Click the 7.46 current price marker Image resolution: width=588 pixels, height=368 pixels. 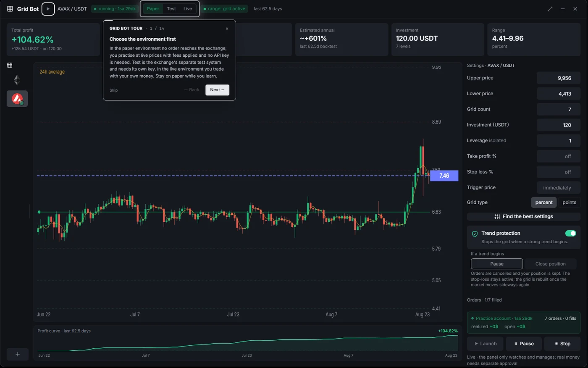click(x=444, y=176)
